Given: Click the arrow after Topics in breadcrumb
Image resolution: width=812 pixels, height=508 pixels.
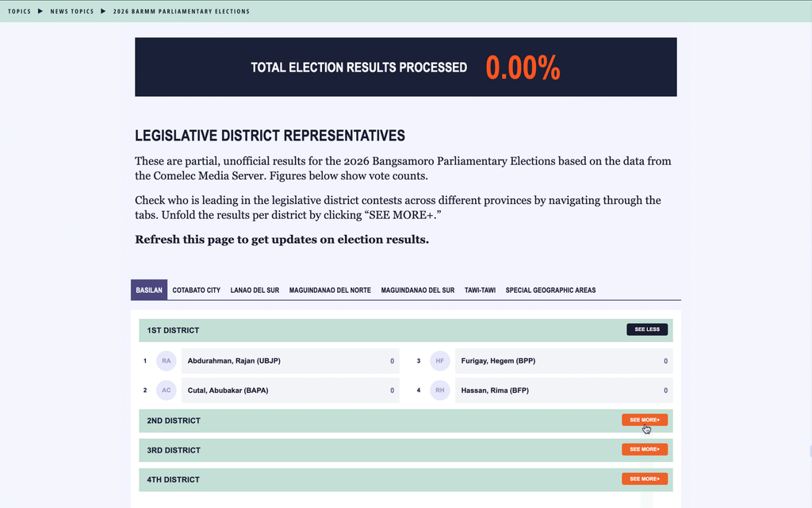Looking at the screenshot, I should pos(40,11).
